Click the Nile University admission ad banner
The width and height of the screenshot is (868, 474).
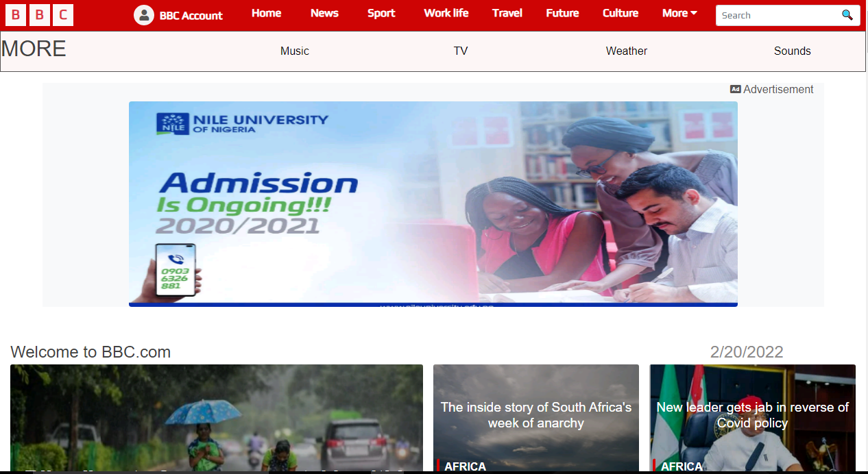pyautogui.click(x=433, y=204)
